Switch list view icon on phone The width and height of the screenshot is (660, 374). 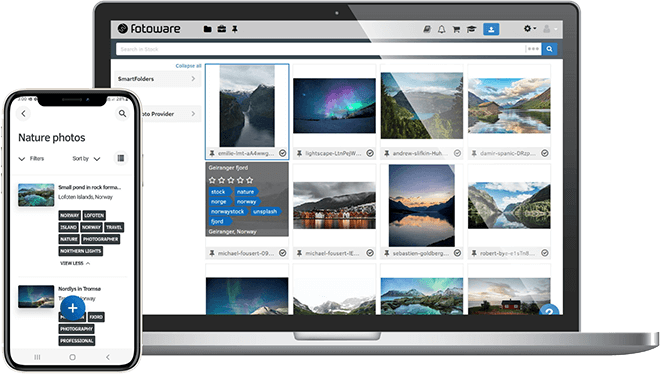pyautogui.click(x=121, y=158)
